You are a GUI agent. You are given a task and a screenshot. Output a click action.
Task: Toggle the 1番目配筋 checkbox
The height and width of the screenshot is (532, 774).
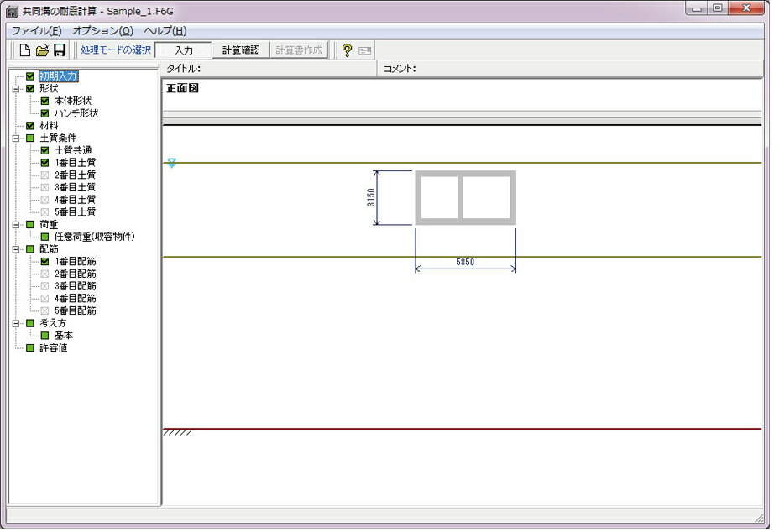point(45,262)
